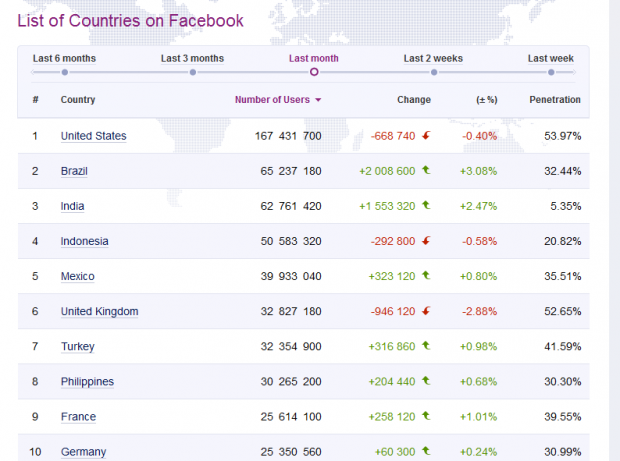
Task: Click green up arrow in France row
Action: point(426,416)
